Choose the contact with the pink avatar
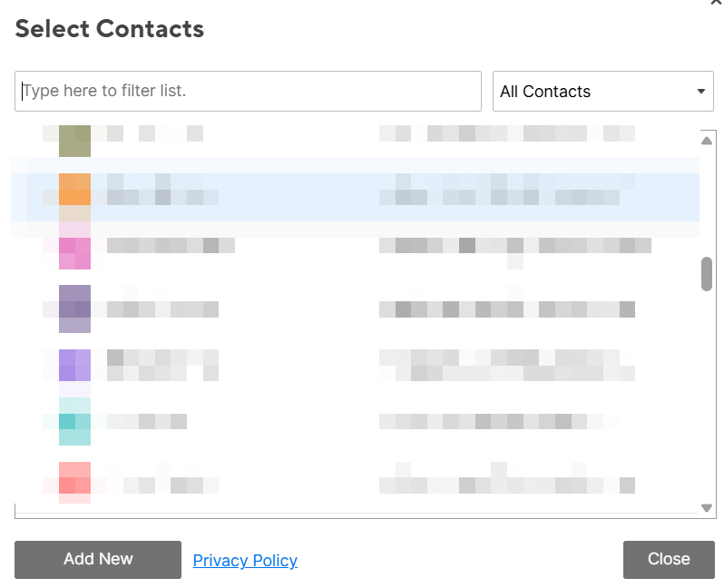The image size is (724, 588). [x=355, y=253]
